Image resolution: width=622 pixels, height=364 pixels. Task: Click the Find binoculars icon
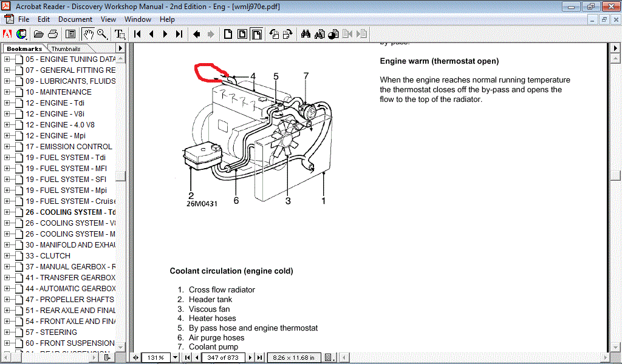(306, 34)
